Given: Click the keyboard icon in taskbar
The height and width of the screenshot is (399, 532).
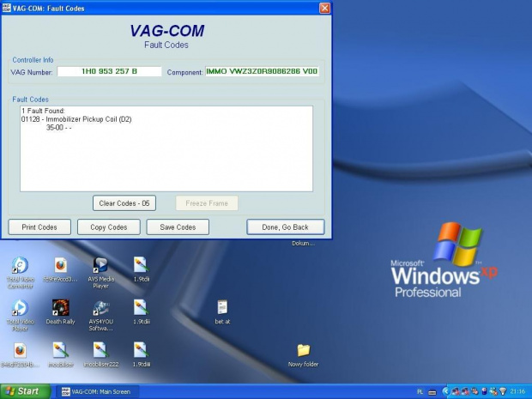Looking at the screenshot, I should 432,392.
